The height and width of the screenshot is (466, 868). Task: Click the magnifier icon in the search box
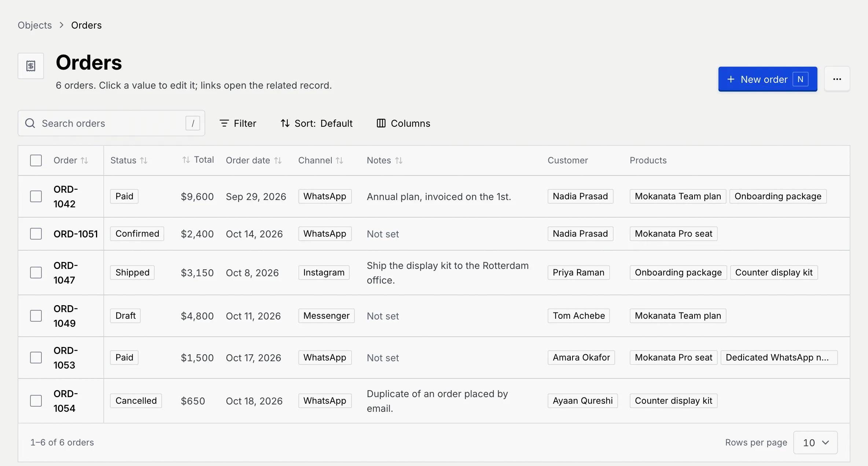[x=30, y=123]
